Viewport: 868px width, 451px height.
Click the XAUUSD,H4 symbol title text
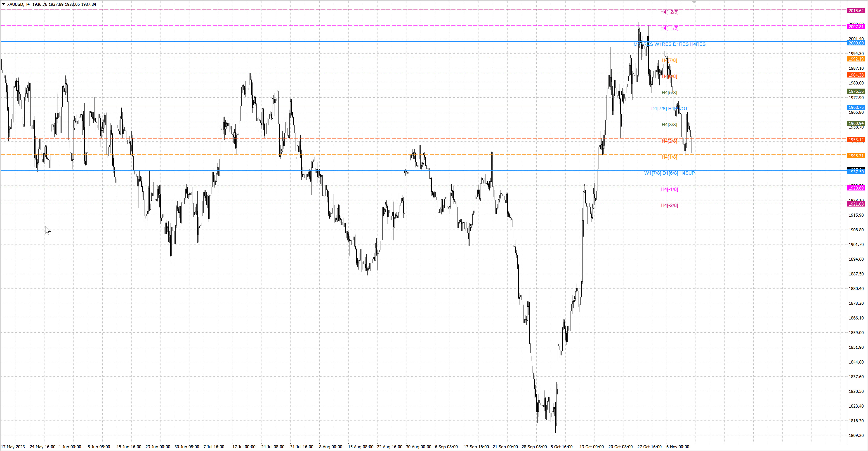[x=18, y=4]
